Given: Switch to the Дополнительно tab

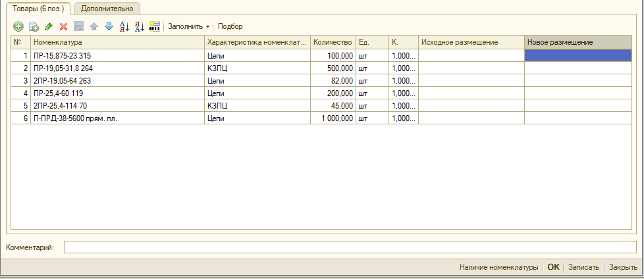Looking at the screenshot, I should (107, 8).
